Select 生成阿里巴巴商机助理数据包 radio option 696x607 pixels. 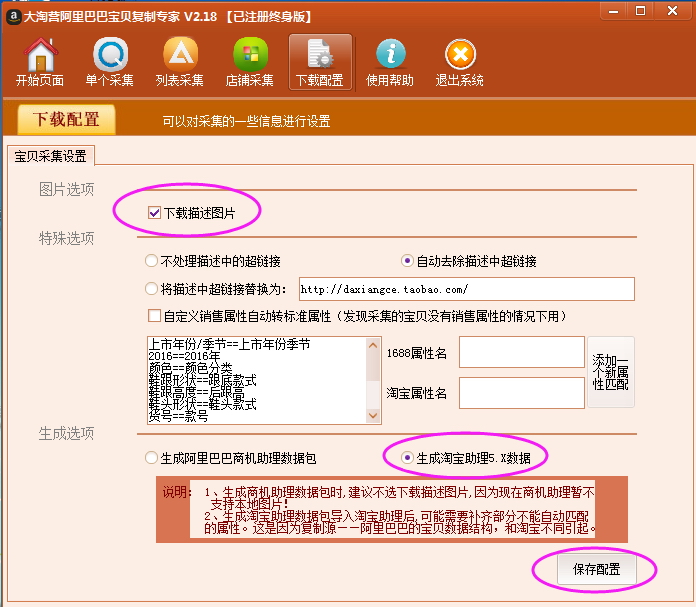click(151, 457)
